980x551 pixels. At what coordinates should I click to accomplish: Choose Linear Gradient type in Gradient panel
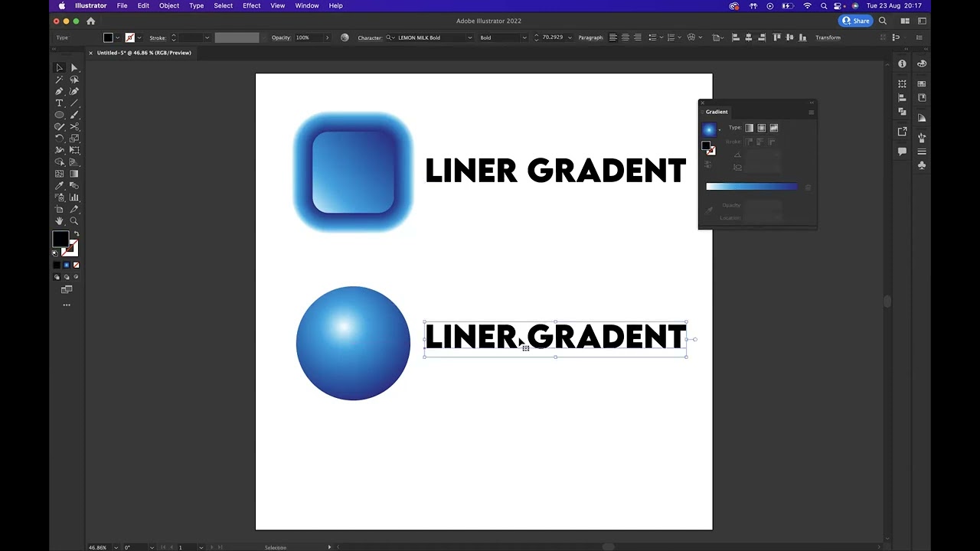point(750,128)
